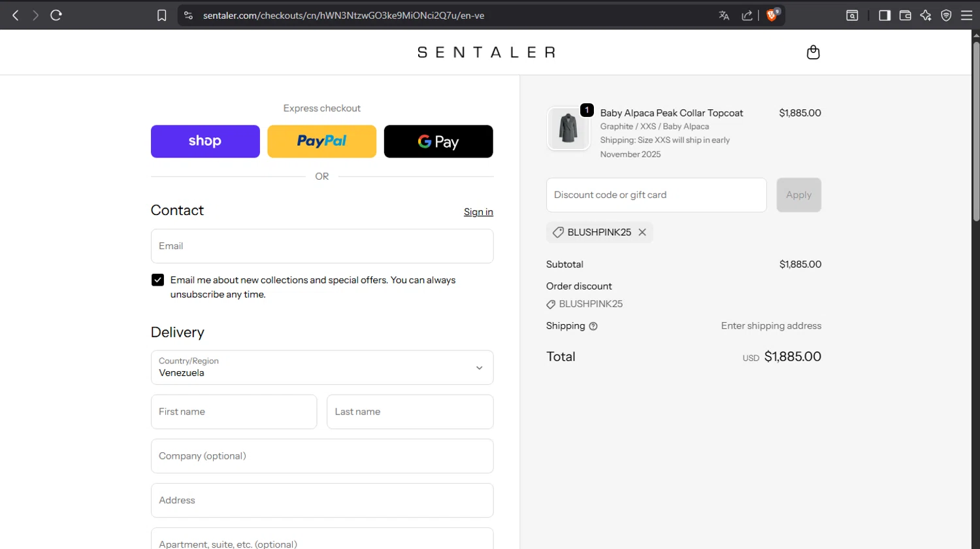This screenshot has height=549, width=980.
Task: Uncheck the email me about collections checkbox
Action: pyautogui.click(x=157, y=280)
